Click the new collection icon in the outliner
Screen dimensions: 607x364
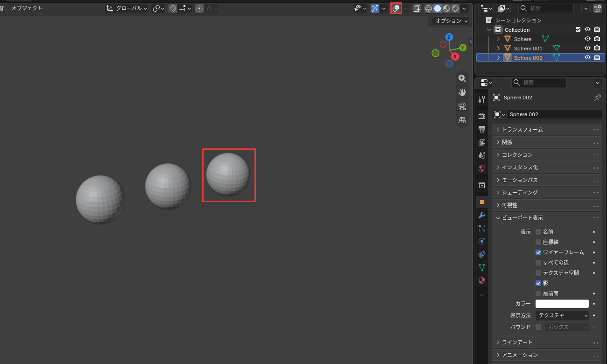tap(597, 8)
